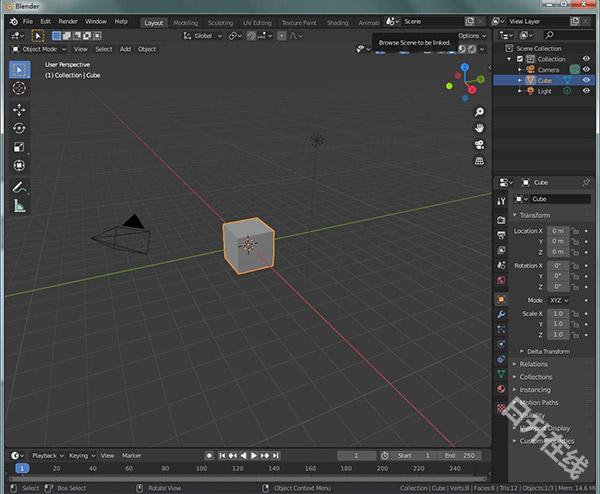This screenshot has height=494, width=600.
Task: Open the Particles properties tab
Action: 501,329
